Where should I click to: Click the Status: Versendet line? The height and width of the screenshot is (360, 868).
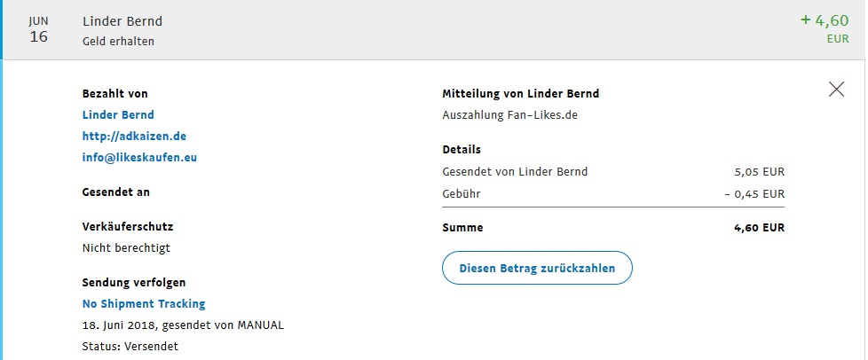click(130, 346)
